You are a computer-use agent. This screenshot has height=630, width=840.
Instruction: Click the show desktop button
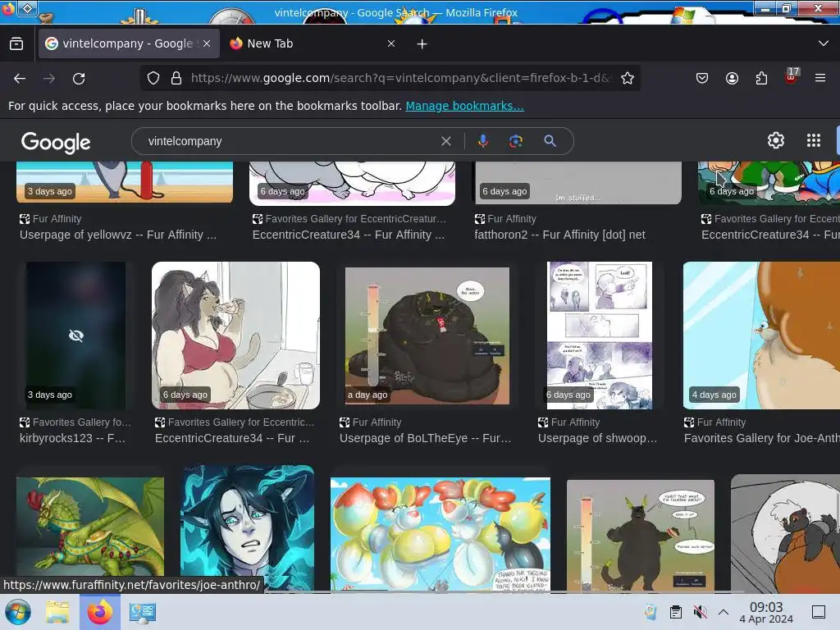pyautogui.click(x=819, y=612)
